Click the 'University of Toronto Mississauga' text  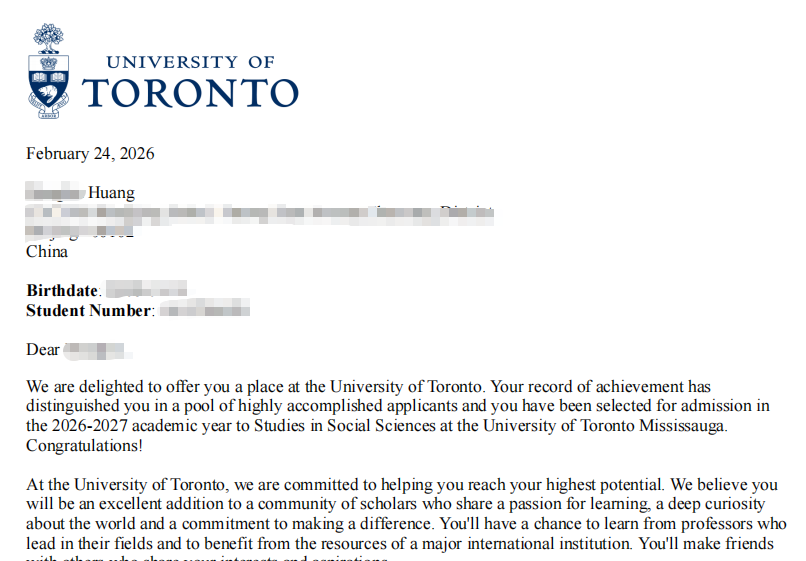pyautogui.click(x=603, y=426)
